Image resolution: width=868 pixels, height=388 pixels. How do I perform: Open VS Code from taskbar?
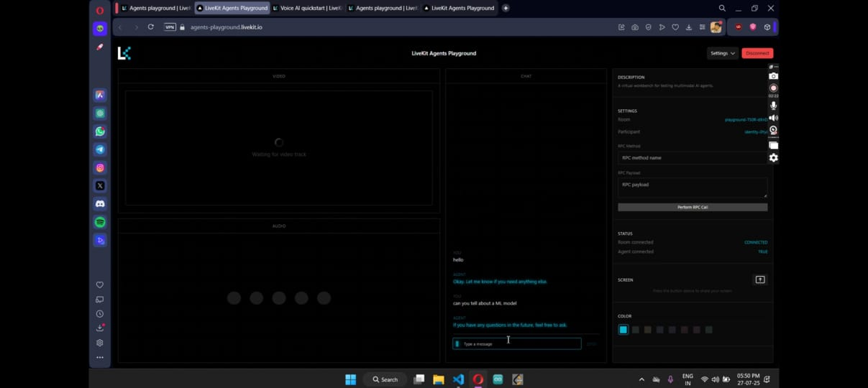458,379
